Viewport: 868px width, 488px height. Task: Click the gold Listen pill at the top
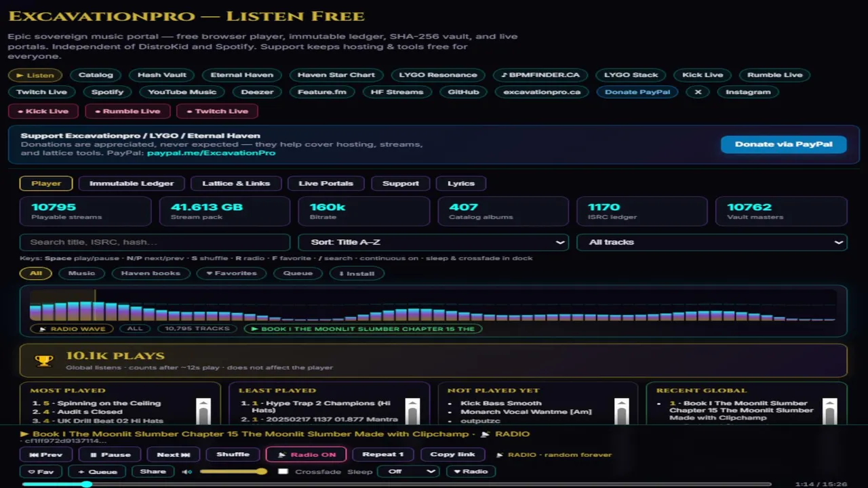point(35,75)
